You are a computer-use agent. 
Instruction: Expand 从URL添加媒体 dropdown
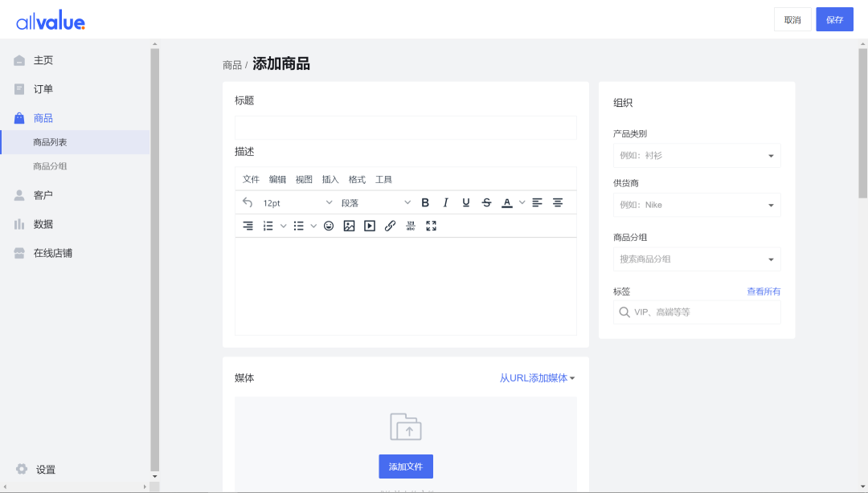537,378
